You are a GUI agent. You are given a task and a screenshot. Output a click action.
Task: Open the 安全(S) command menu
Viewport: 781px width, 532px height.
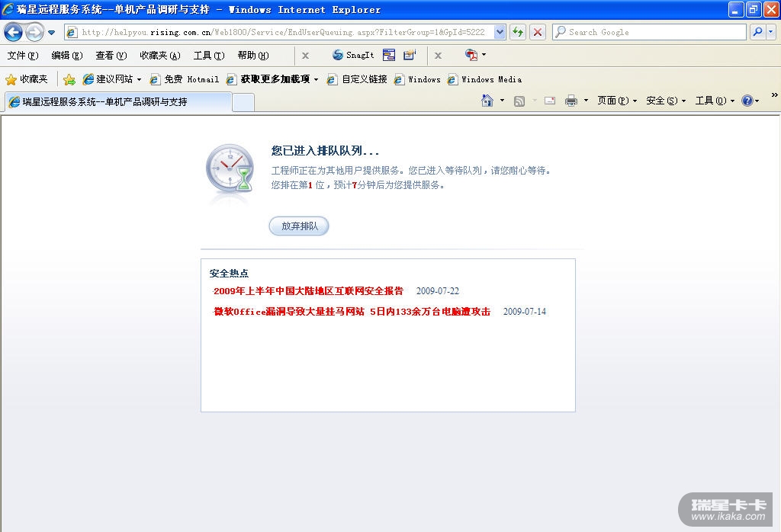(666, 101)
